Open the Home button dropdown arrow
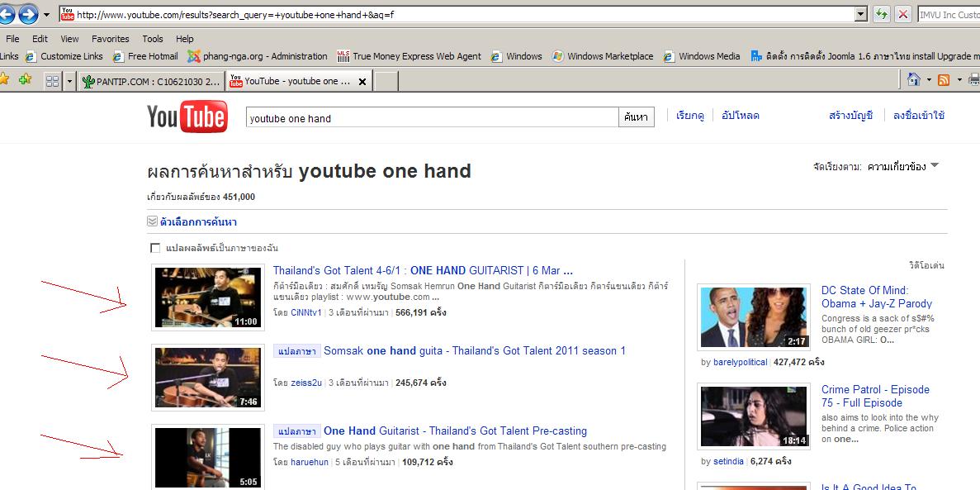The width and height of the screenshot is (980, 490). [x=929, y=80]
